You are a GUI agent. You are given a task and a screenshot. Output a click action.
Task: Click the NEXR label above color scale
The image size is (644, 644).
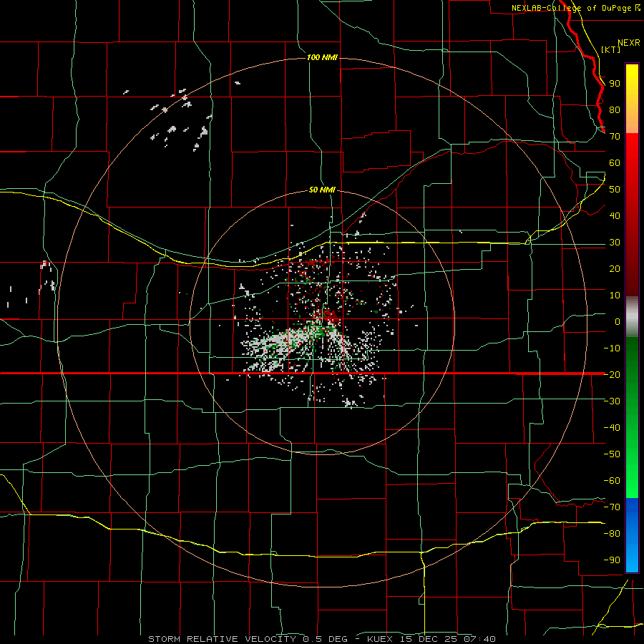[629, 43]
